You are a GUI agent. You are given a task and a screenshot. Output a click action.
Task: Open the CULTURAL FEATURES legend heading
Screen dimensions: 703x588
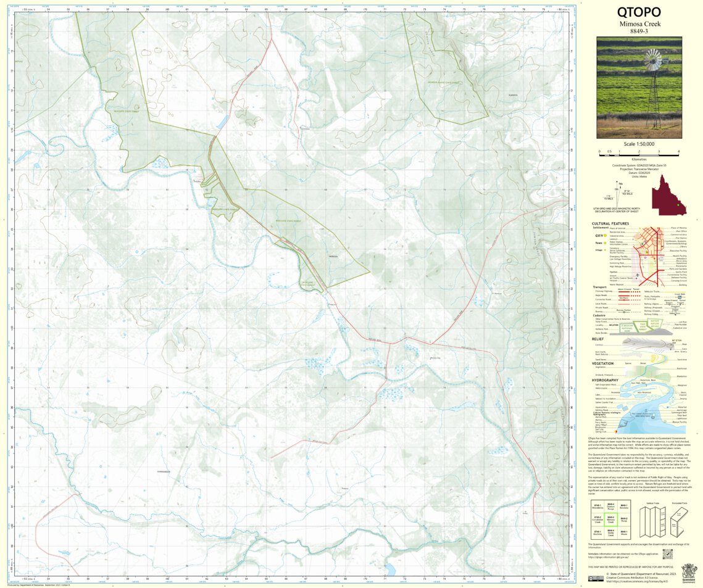click(x=610, y=223)
